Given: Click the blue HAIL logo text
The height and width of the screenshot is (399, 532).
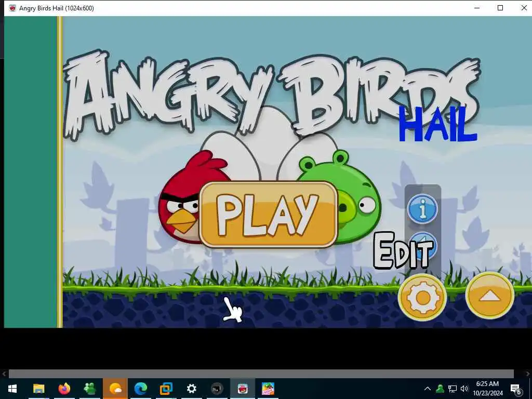Looking at the screenshot, I should (x=437, y=124).
